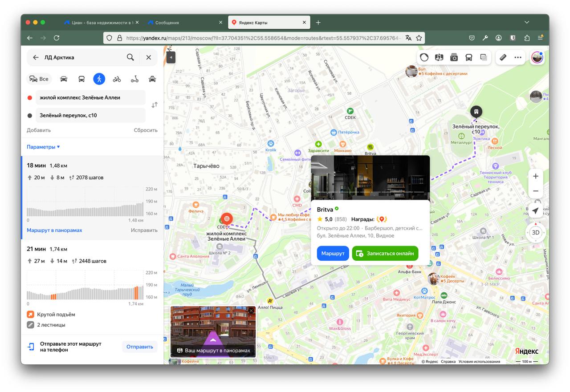Screen dimensions: 570x392
Task: Select the scooter route mode
Action: pyautogui.click(x=134, y=79)
